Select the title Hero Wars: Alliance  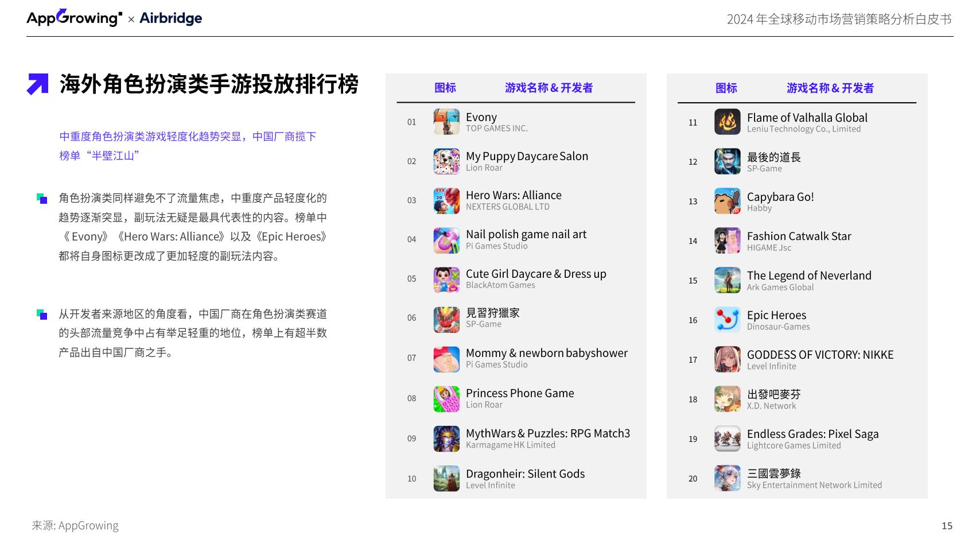514,195
